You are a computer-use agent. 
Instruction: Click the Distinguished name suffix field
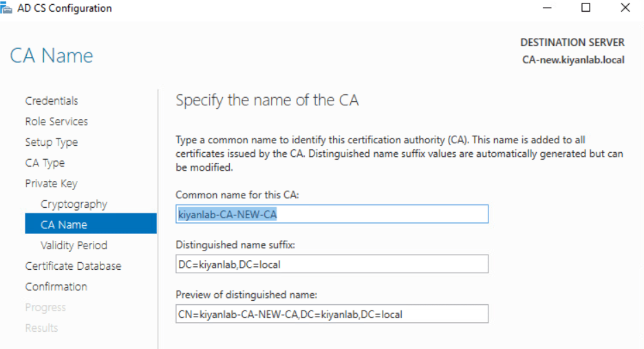coord(332,264)
